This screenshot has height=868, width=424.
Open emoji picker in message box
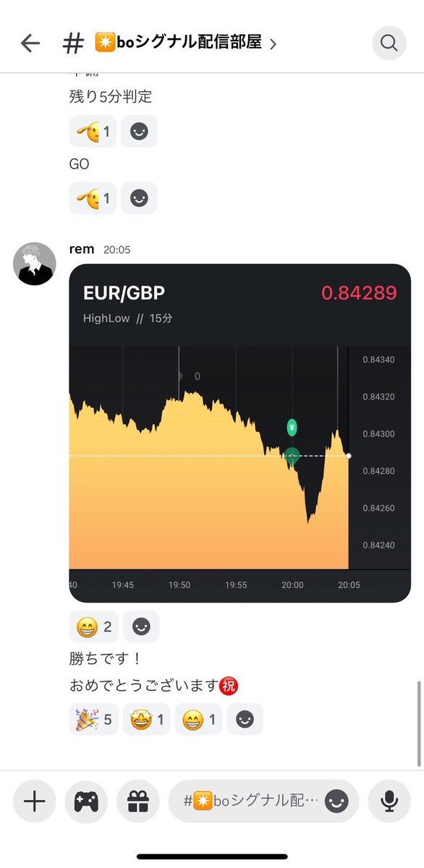coord(336,801)
